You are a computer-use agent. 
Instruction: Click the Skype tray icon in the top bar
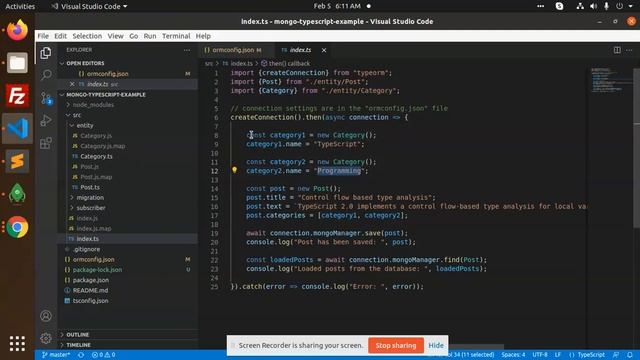point(560,6)
